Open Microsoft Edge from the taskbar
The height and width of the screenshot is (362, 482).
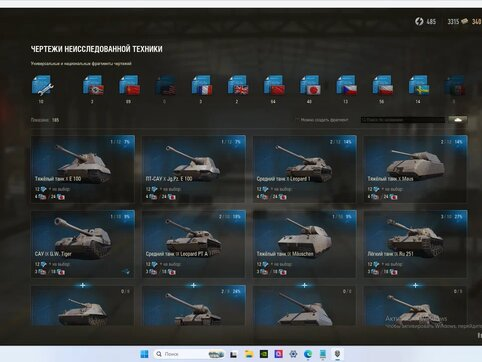[x=308, y=354]
